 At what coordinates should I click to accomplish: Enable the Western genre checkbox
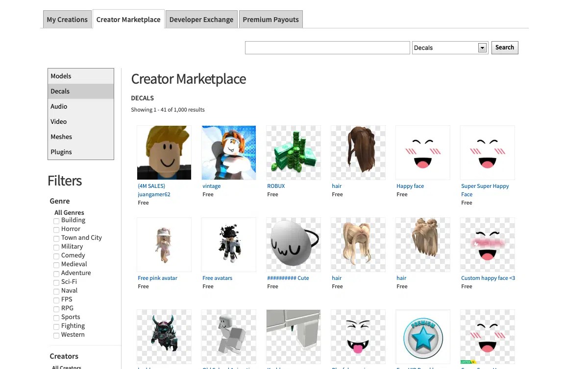56,336
